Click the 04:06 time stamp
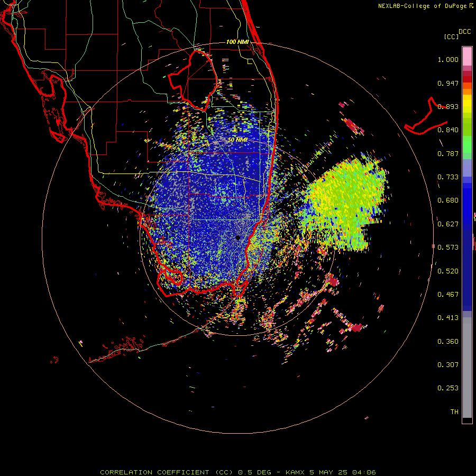The height and width of the screenshot is (476, 476). pyautogui.click(x=364, y=472)
